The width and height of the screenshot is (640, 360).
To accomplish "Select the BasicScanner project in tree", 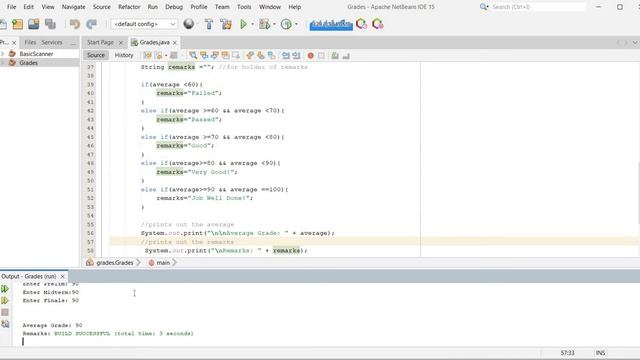I will 36,54.
